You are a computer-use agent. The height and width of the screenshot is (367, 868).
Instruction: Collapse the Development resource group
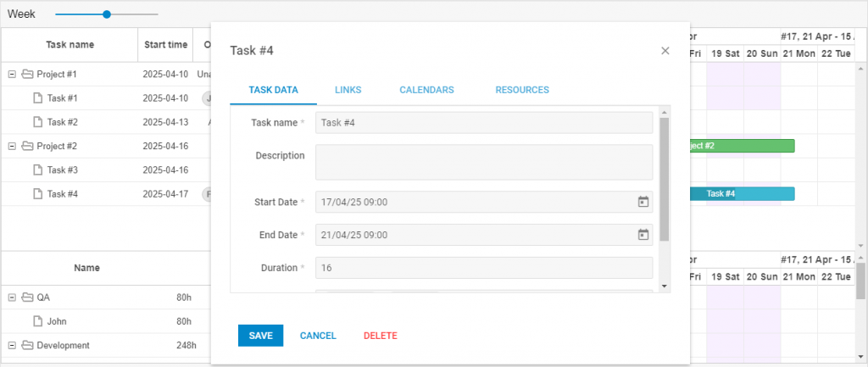coord(12,346)
